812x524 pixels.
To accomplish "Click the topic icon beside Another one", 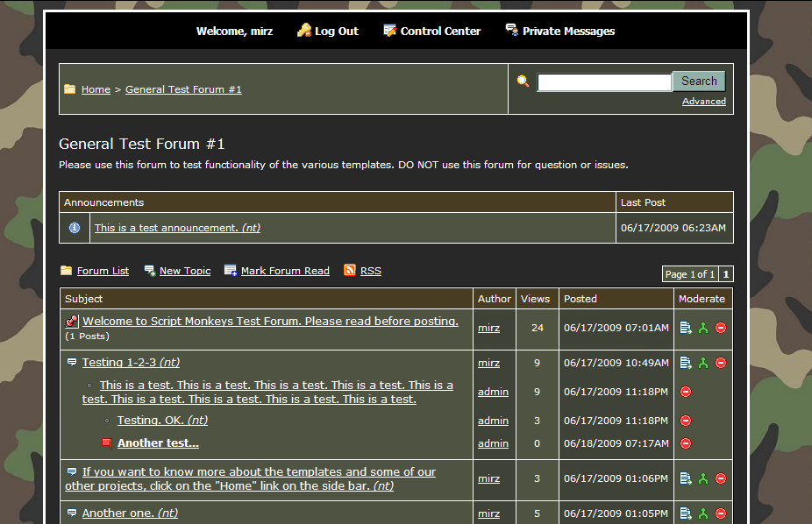I will pos(72,513).
